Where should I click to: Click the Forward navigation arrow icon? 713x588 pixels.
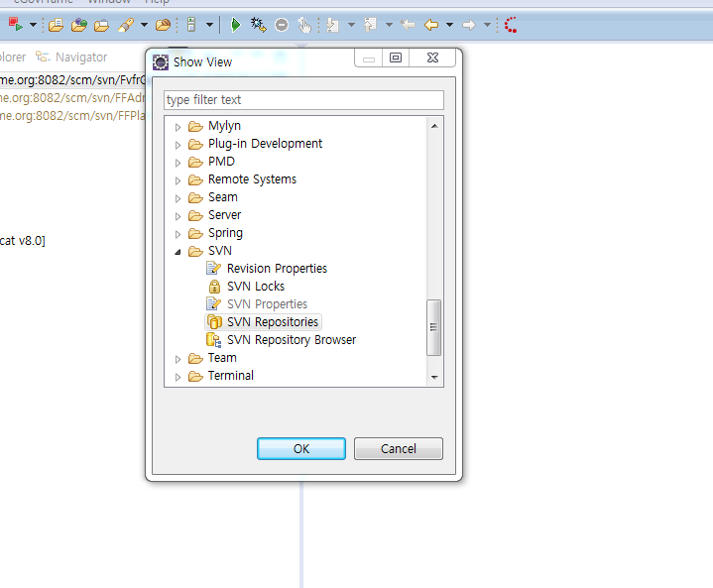(x=469, y=25)
